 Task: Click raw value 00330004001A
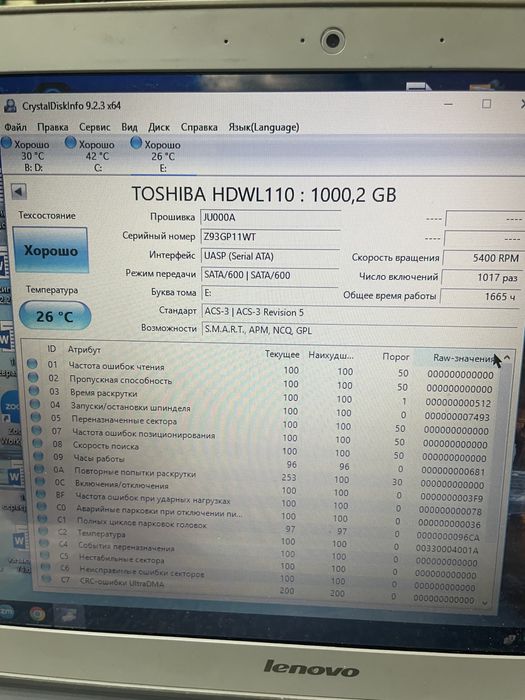pos(447,550)
